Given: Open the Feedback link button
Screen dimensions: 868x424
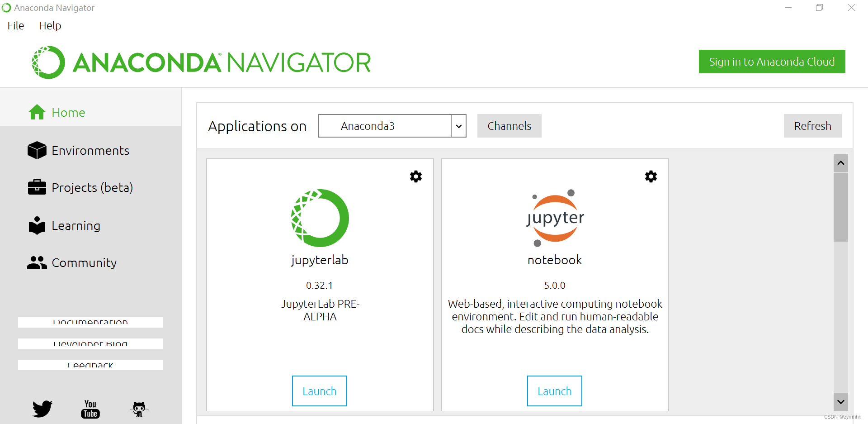Looking at the screenshot, I should tap(90, 365).
